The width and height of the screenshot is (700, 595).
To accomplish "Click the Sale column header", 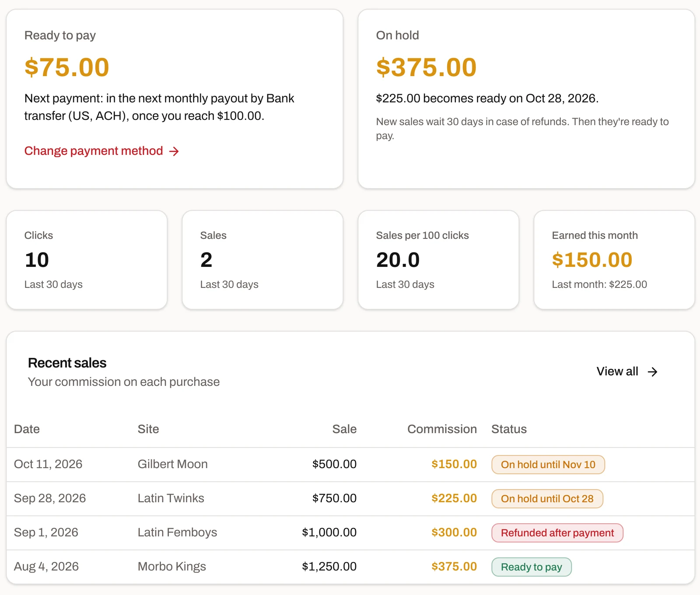I will point(344,429).
